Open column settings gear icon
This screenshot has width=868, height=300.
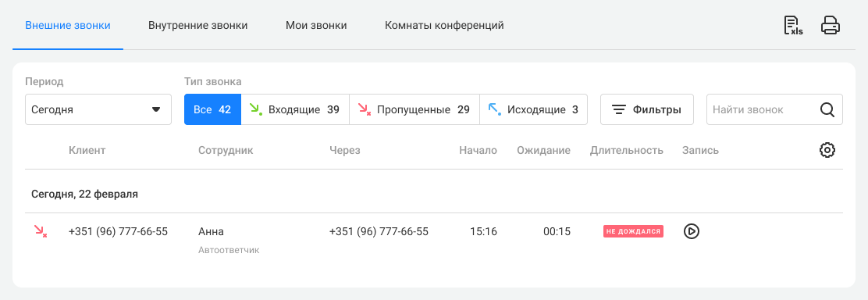pyautogui.click(x=827, y=150)
